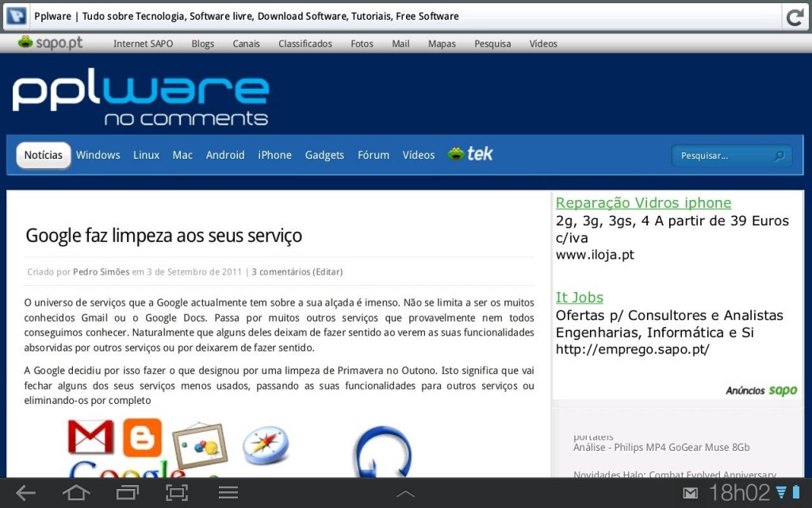812x508 pixels.
Task: Open the Blogs link in the SAPO bar
Action: pyautogui.click(x=202, y=44)
